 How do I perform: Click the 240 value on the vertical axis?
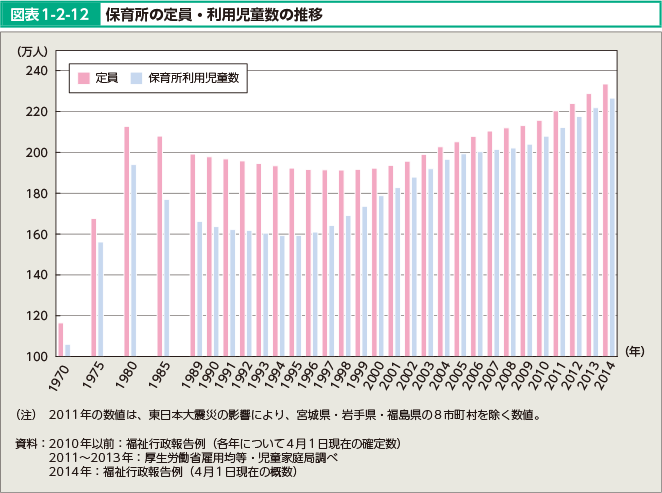[37, 70]
